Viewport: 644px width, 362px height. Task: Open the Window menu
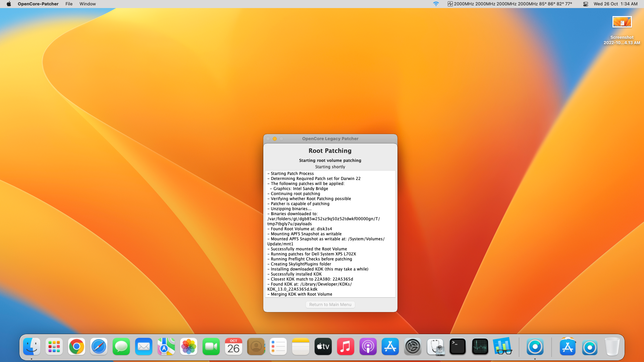[x=88, y=4]
